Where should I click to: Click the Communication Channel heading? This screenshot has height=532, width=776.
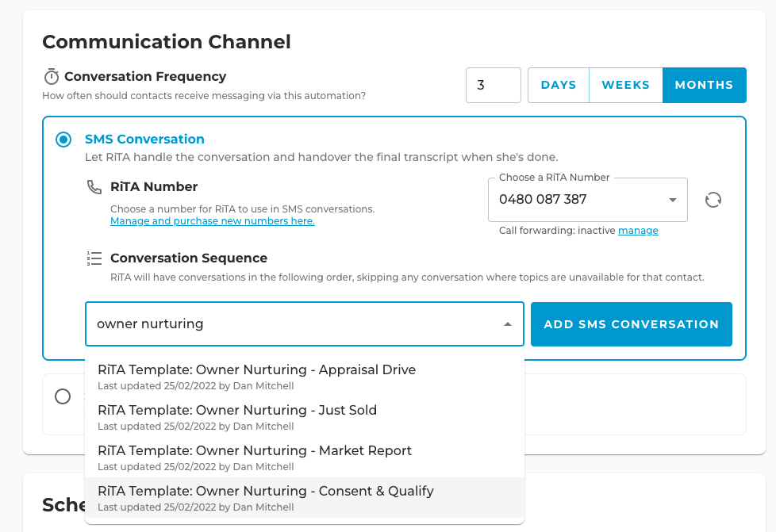pyautogui.click(x=167, y=41)
